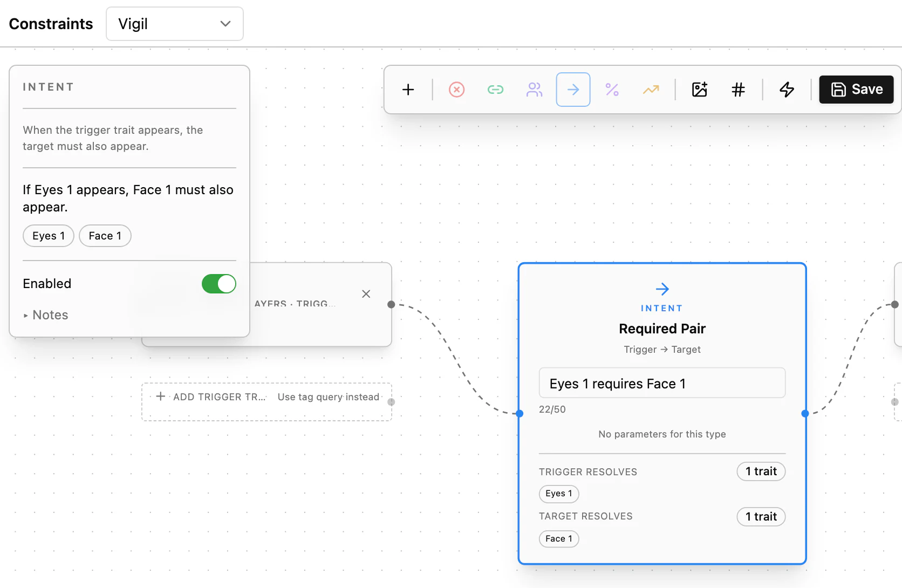This screenshot has width=902, height=588.
Task: Select the red exclusion circle-x constraint icon
Action: [457, 90]
